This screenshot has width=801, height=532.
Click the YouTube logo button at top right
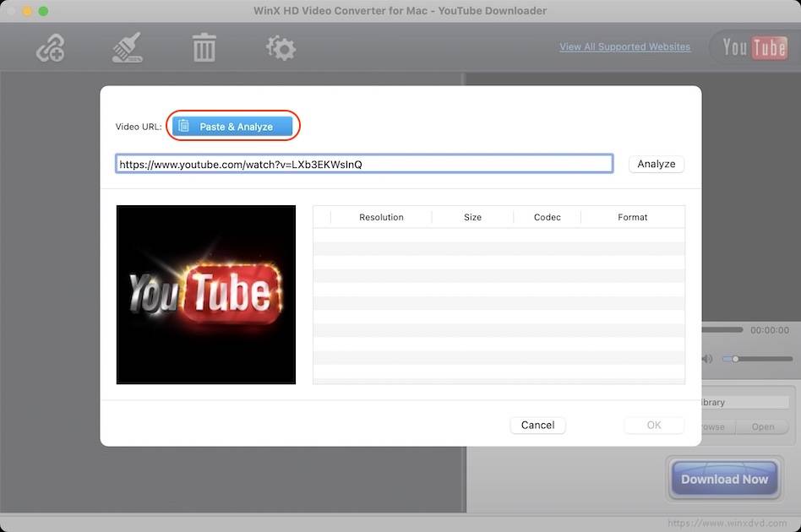(754, 47)
